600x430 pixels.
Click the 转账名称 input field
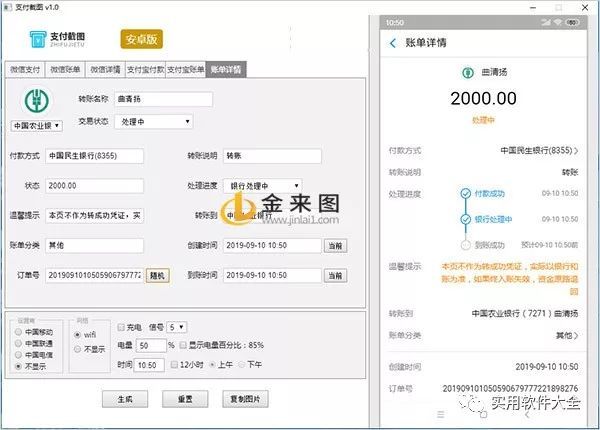(163, 99)
